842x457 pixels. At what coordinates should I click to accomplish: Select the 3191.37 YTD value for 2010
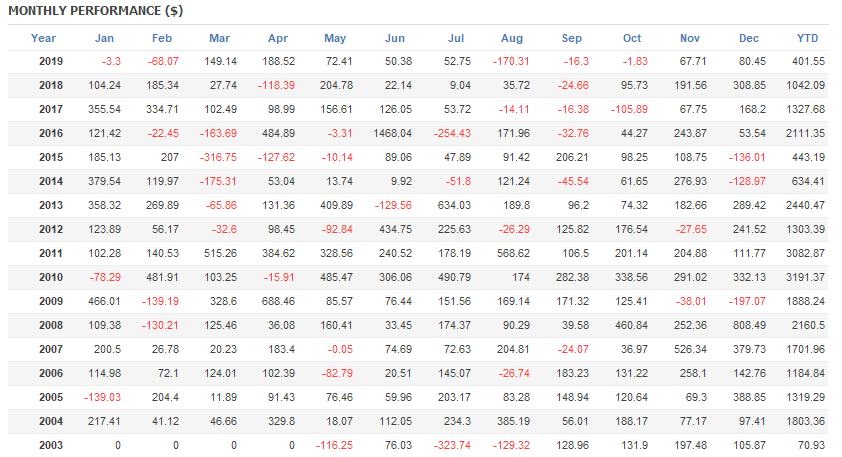pyautogui.click(x=805, y=276)
